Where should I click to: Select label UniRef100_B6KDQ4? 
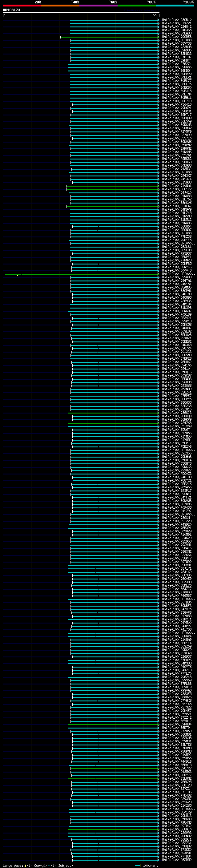tap(176, 71)
